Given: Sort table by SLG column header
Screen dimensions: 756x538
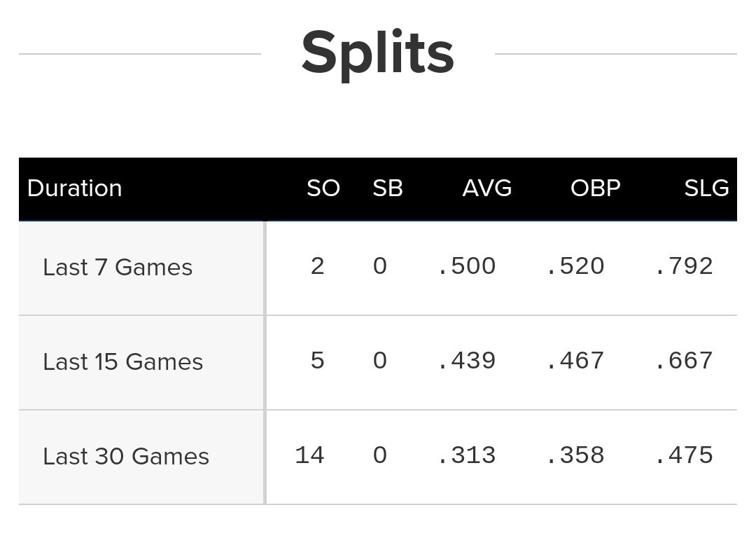Looking at the screenshot, I should 706,188.
